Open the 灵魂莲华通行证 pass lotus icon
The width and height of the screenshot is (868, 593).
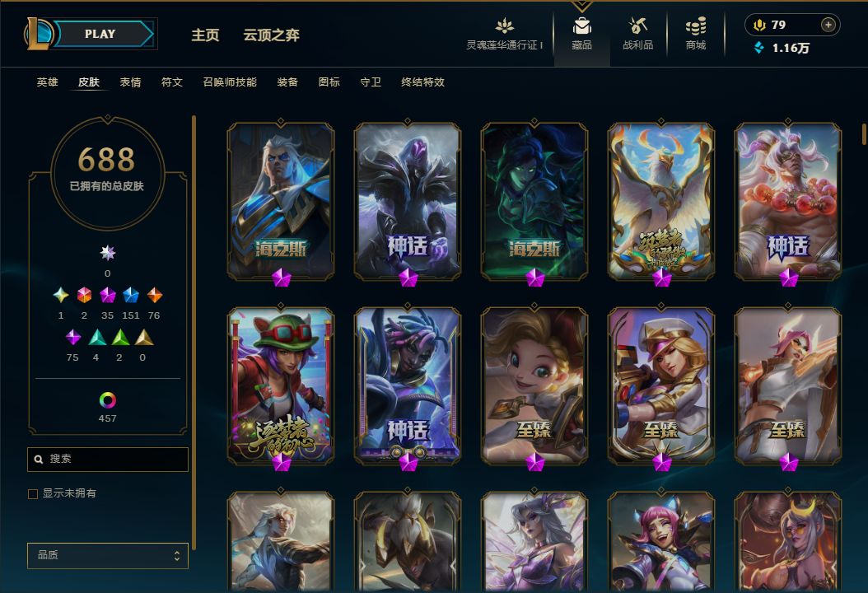tap(504, 26)
